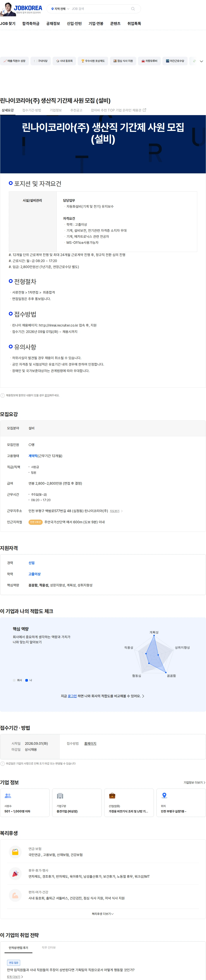Viewport: 206px width, 980px height.
Task: Click the arrow after 적합도를 비교해볼 수 있어요
Action: (x=143, y=696)
